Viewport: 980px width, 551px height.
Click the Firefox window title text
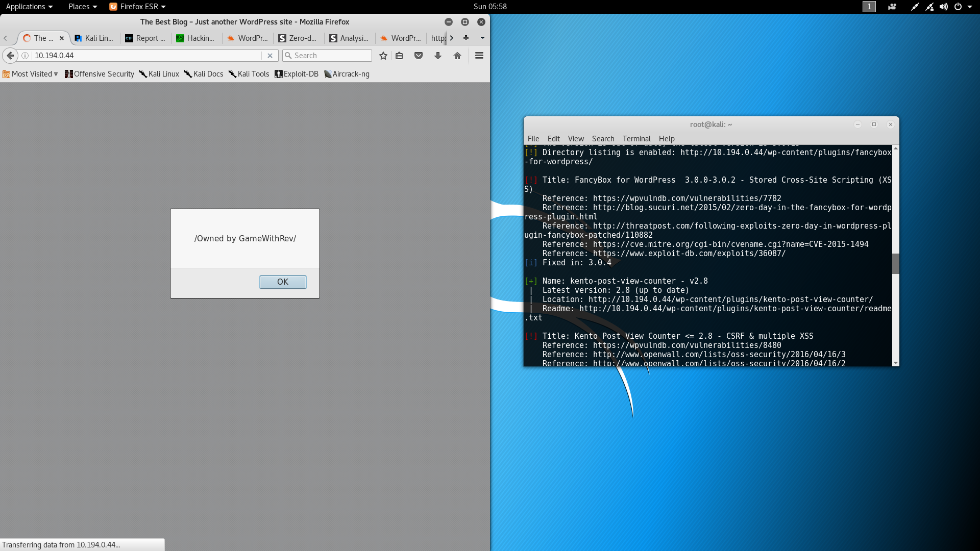coord(244,22)
